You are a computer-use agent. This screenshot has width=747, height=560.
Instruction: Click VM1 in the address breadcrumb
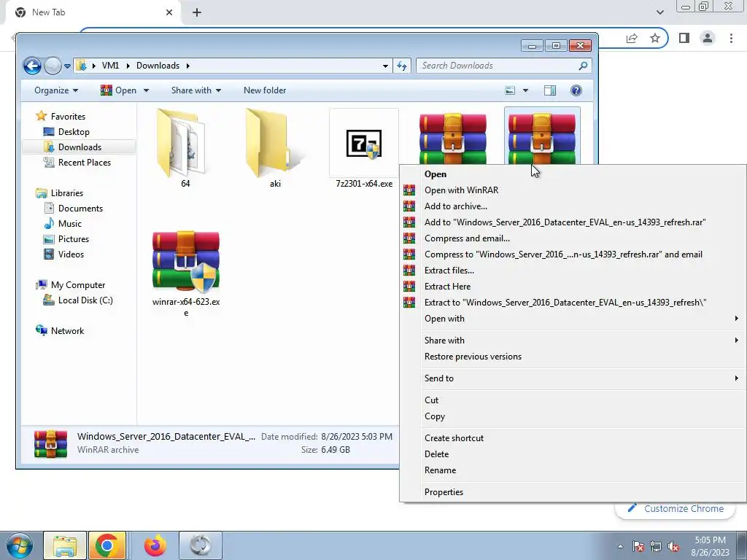tap(111, 66)
